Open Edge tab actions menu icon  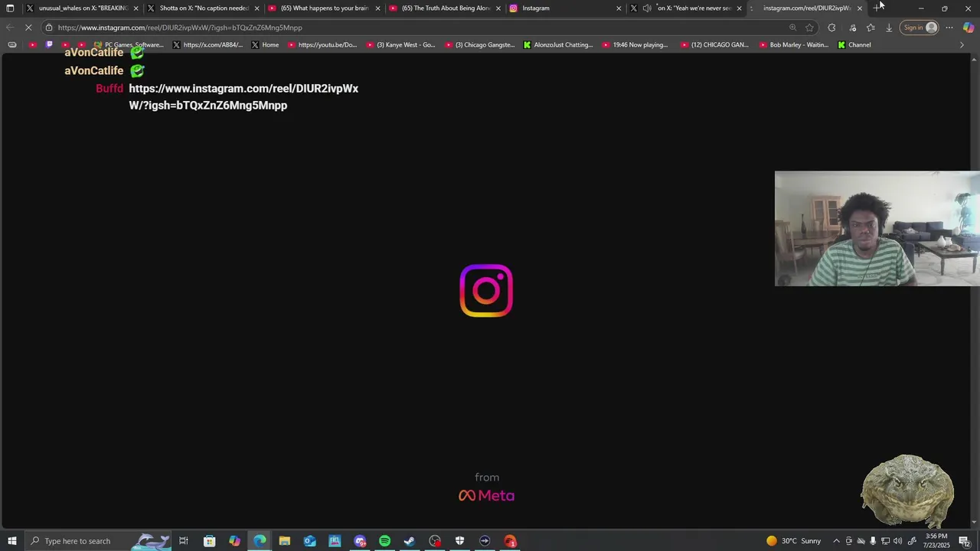10,8
